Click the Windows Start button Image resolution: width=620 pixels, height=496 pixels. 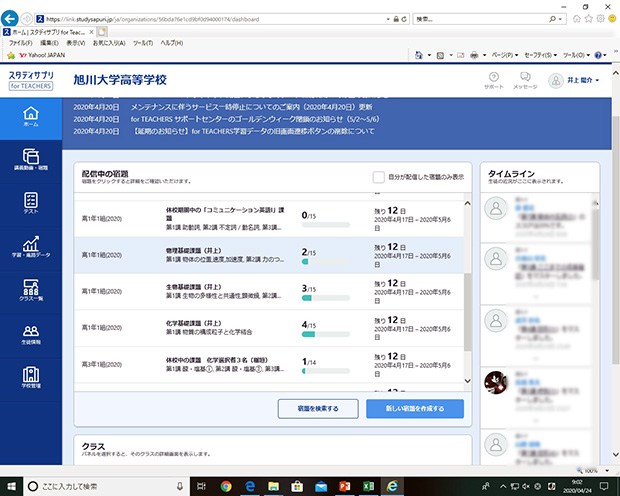pos(11,486)
